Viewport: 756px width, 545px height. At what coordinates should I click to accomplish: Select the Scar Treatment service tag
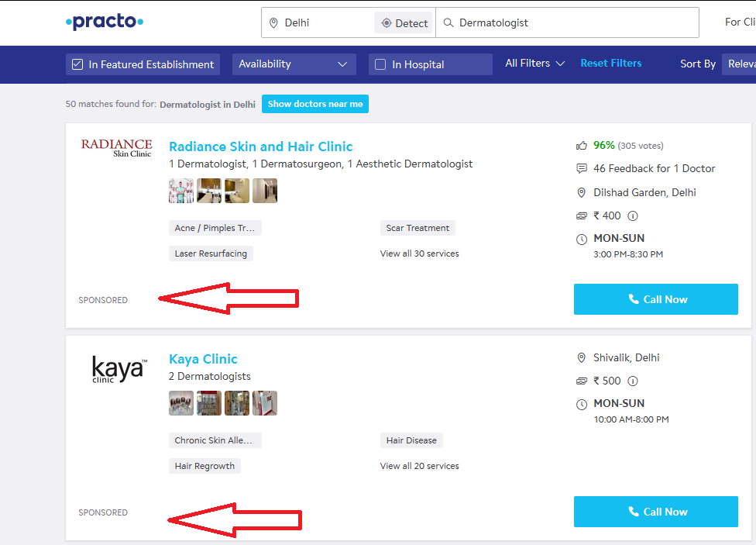pos(418,228)
